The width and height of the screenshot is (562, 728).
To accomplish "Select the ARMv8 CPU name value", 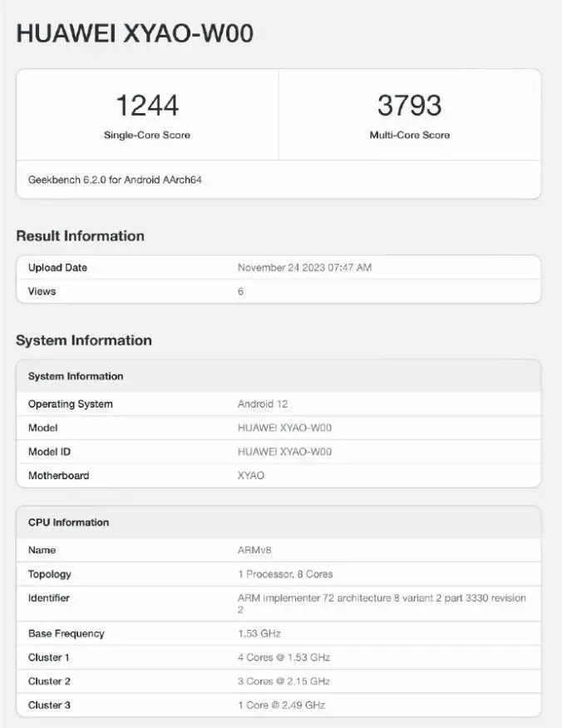I will coord(254,550).
